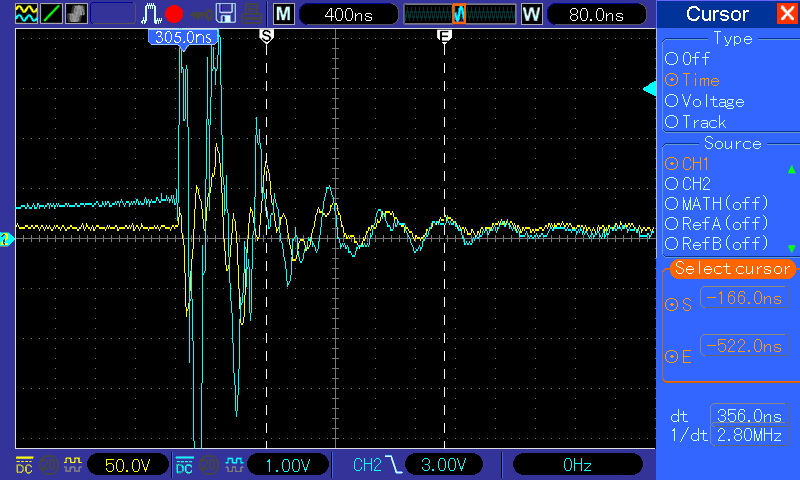Click the pulse trigger status icon
The height and width of the screenshot is (480, 800).
[x=151, y=14]
